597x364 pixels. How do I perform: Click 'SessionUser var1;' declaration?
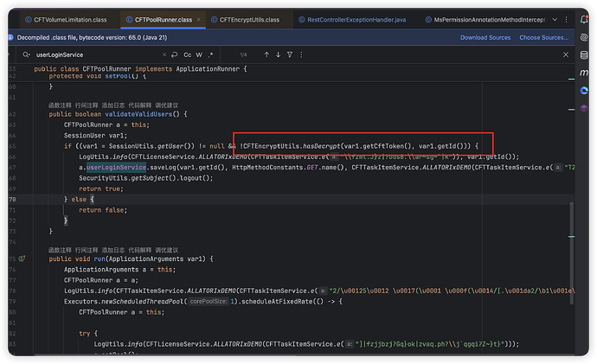click(95, 136)
